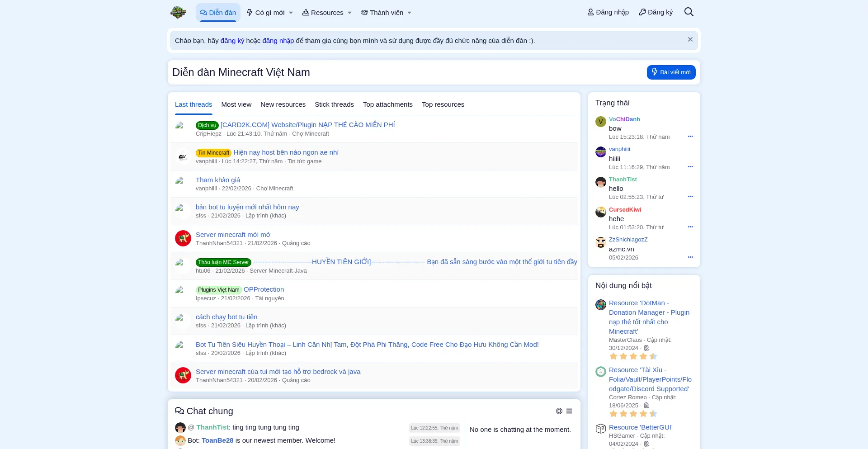
Task: Open the 'Tham khảo giá' thread
Action: [218, 180]
